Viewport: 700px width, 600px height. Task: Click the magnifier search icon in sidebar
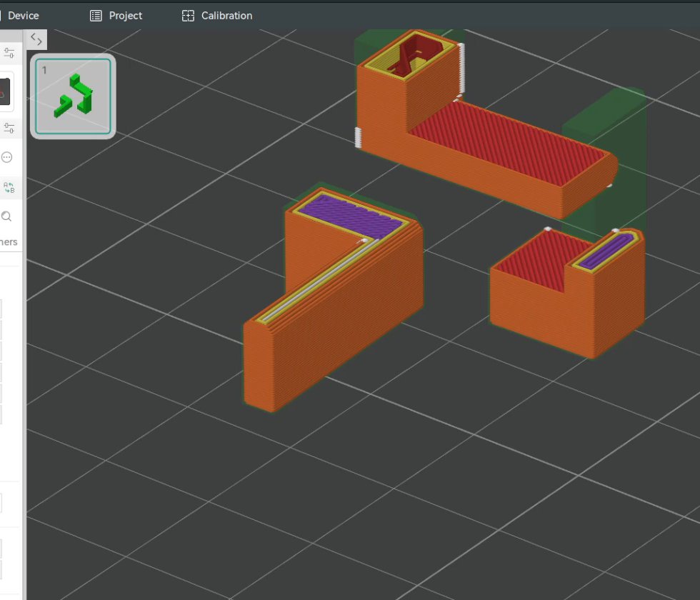(6, 216)
